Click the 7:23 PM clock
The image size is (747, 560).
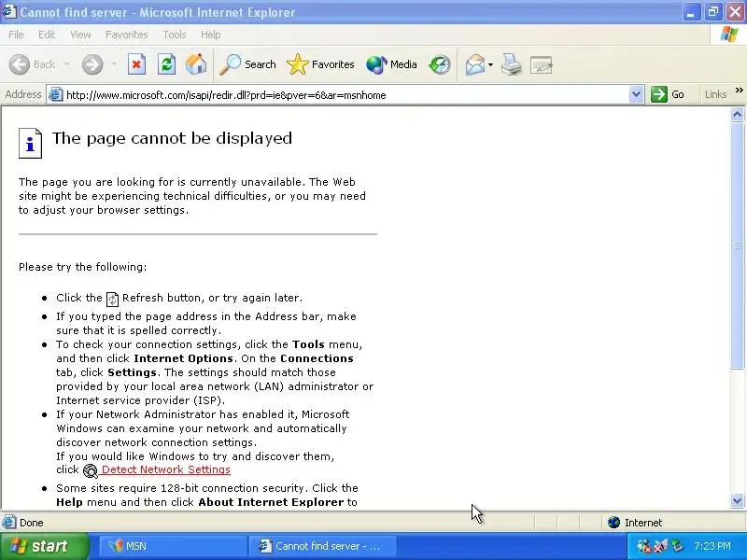click(712, 546)
